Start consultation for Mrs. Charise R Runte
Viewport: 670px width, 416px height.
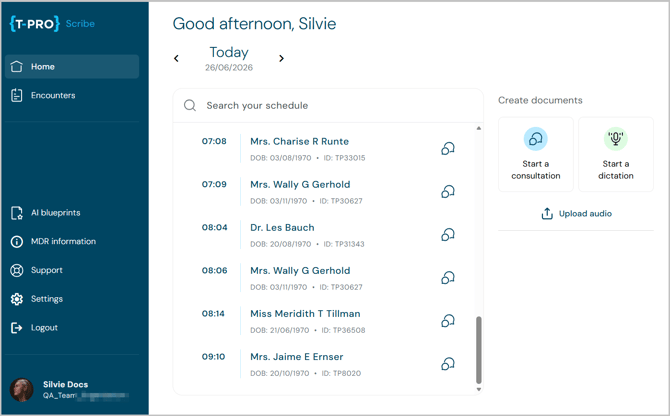coord(447,148)
